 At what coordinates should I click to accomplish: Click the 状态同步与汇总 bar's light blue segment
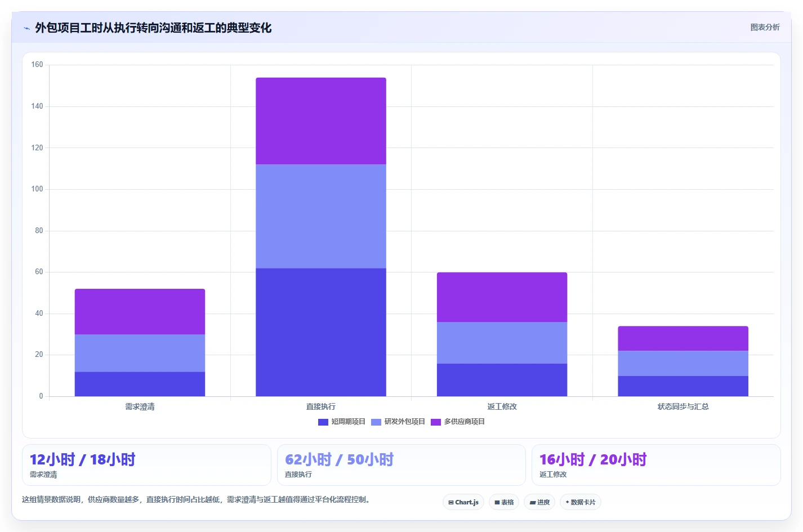click(x=683, y=363)
